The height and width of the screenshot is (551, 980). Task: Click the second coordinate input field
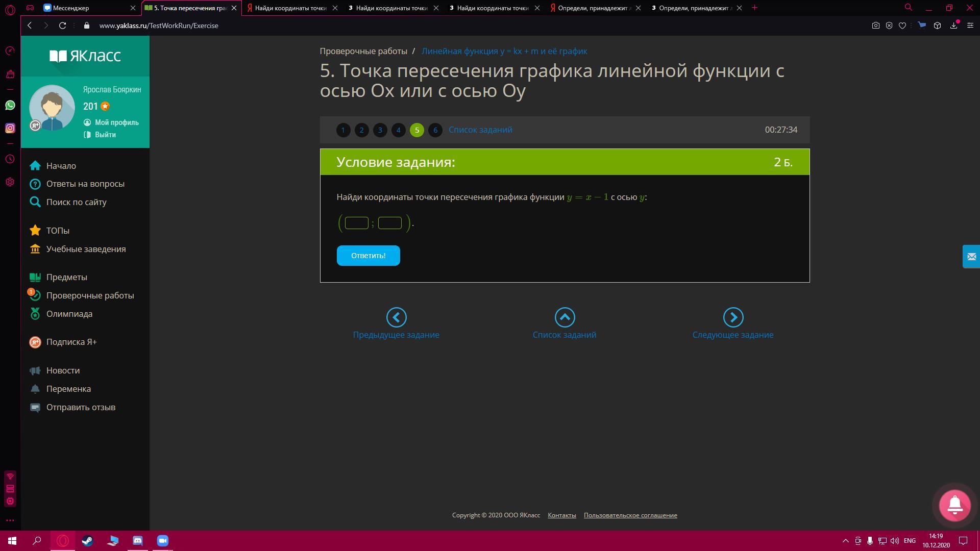tap(389, 223)
